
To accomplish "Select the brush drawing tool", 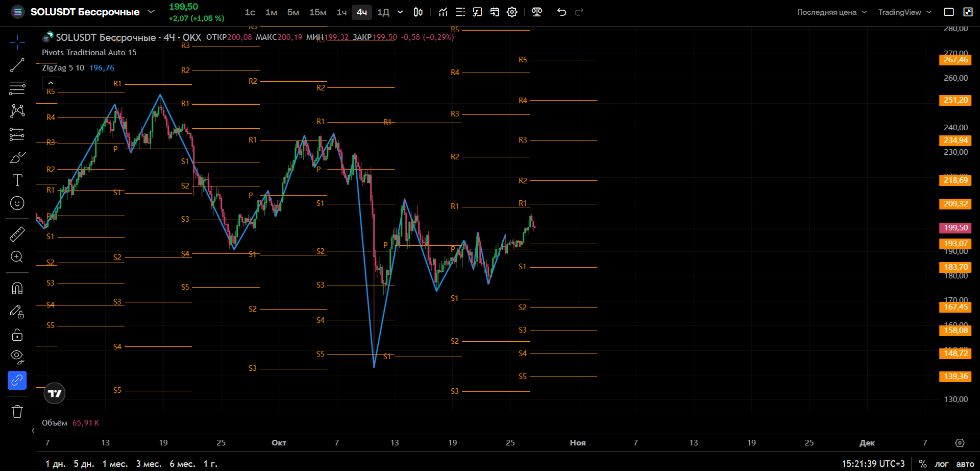I will [17, 157].
